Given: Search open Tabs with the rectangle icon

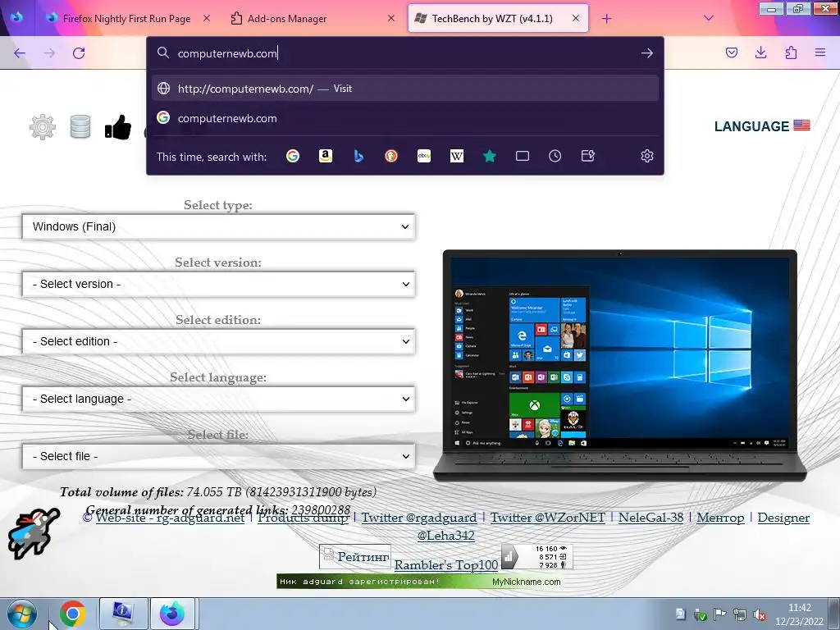Looking at the screenshot, I should (523, 156).
